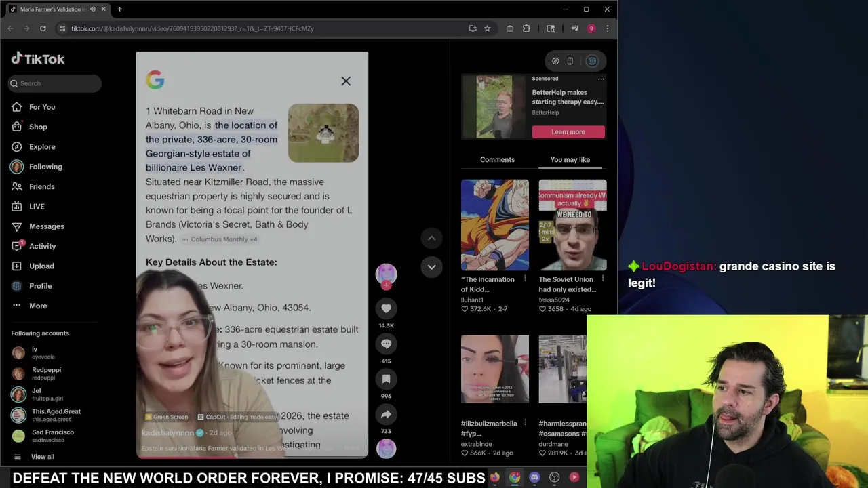This screenshot has height=488, width=868.
Task: Close the Google overlay with X
Action: (346, 81)
